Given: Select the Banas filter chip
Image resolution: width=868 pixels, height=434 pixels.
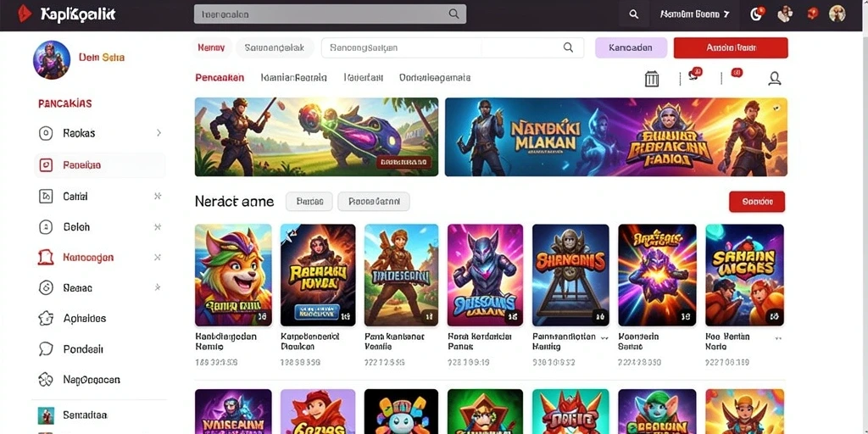Looking at the screenshot, I should (x=309, y=202).
